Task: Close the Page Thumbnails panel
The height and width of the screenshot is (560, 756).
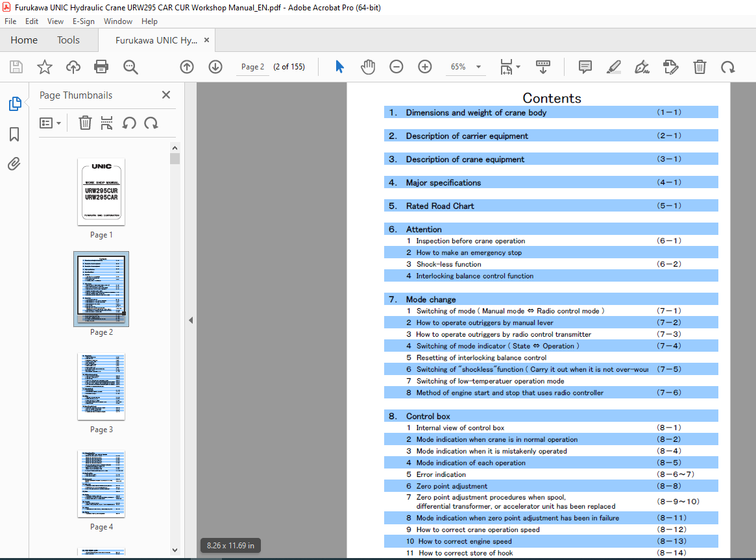Action: 166,95
